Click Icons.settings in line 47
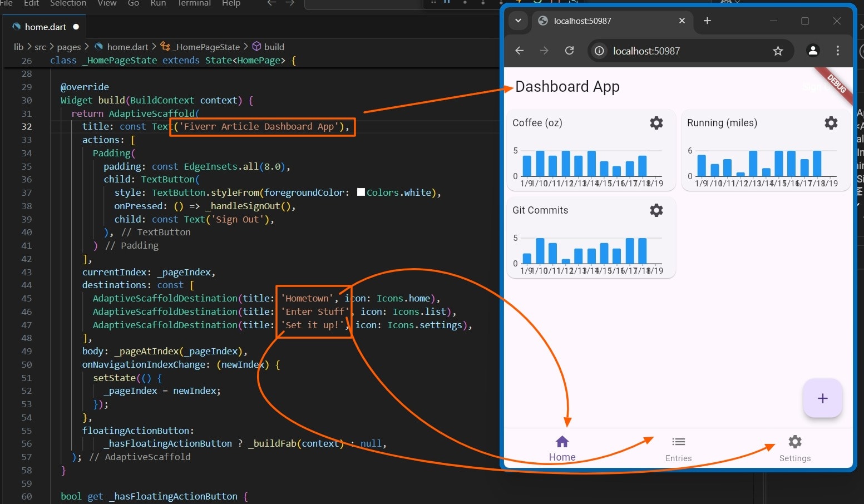The image size is (864, 504). coord(424,325)
